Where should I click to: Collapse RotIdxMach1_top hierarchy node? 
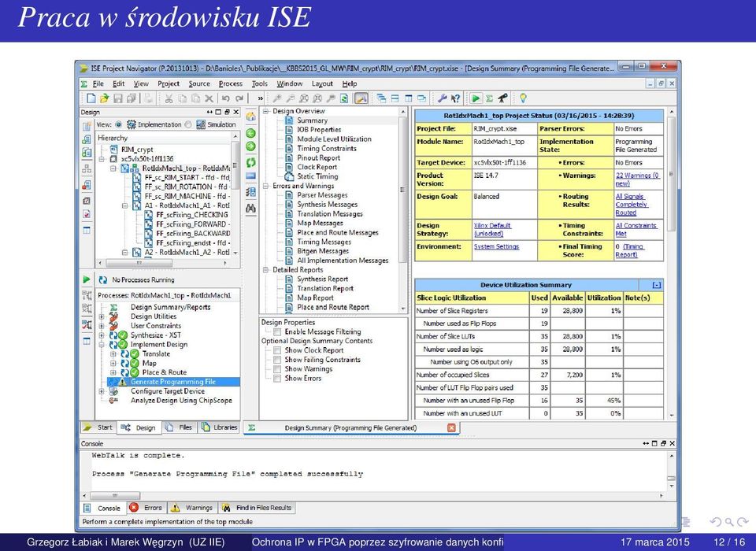click(113, 168)
